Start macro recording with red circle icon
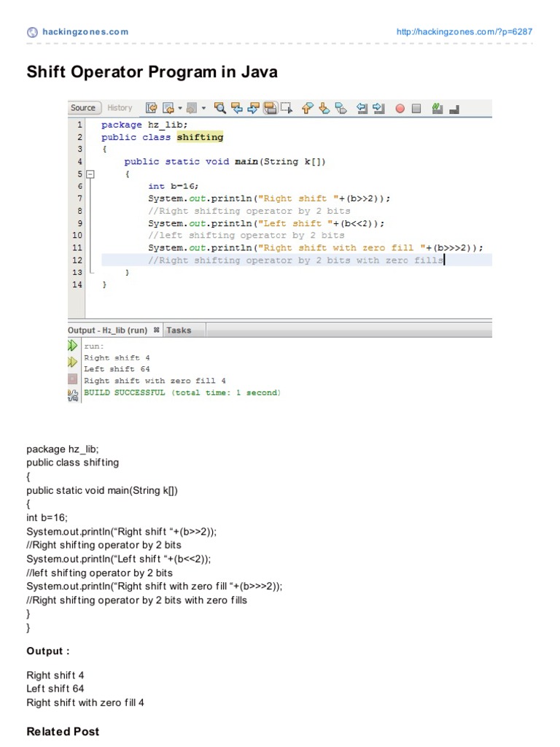This screenshot has height=747, width=560. point(400,109)
